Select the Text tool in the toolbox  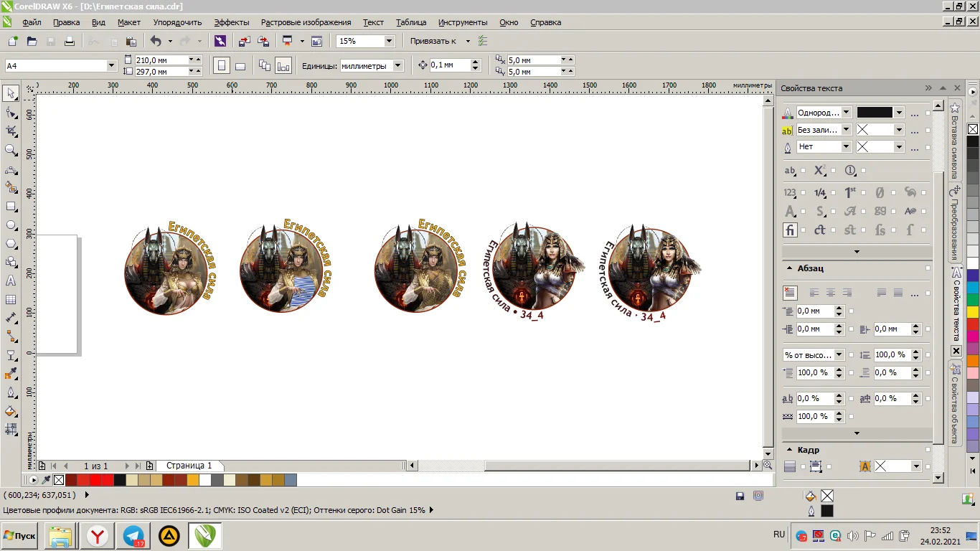point(11,281)
